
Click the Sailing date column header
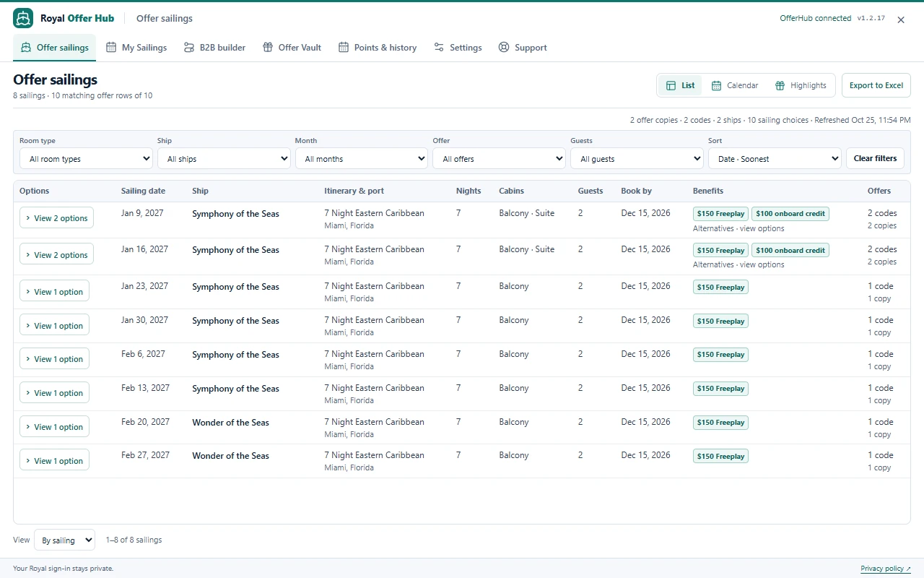pyautogui.click(x=143, y=191)
